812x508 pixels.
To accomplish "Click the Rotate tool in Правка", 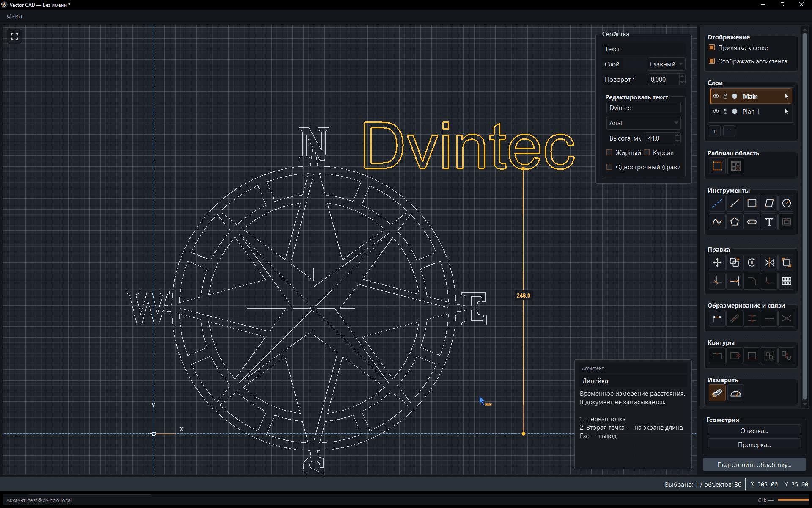I will coord(752,263).
